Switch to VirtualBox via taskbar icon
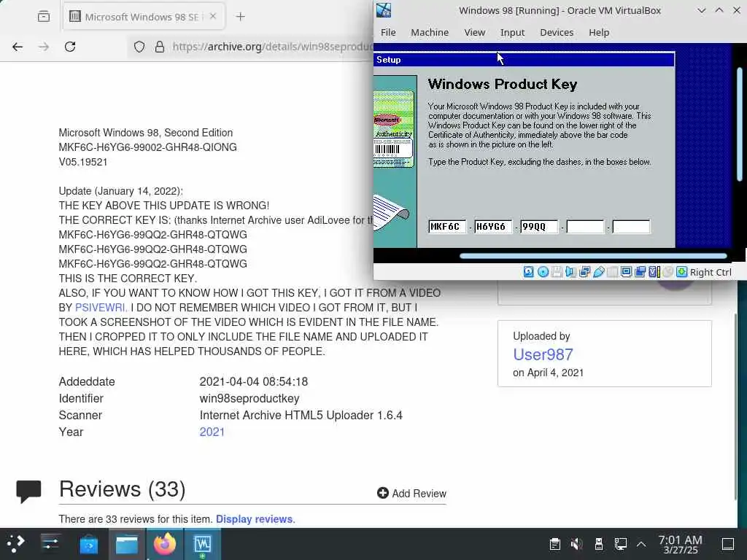This screenshot has height=560, width=747. 202,543
